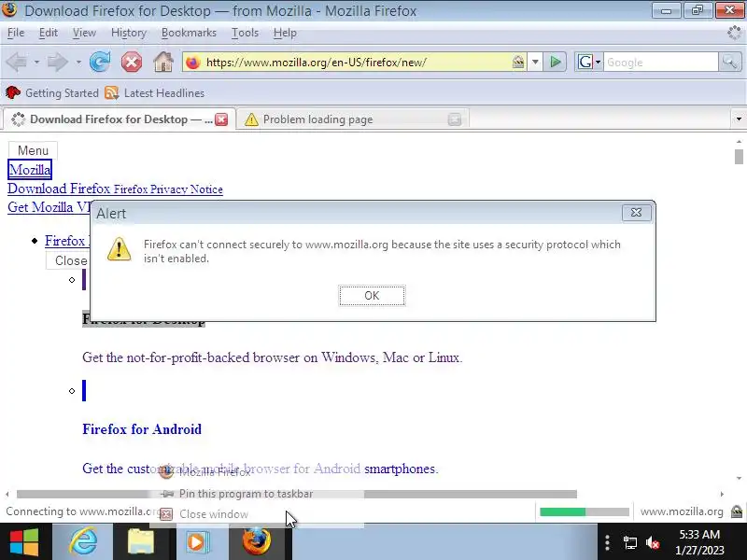Click the Getting Started bookmark icon
This screenshot has width=747, height=560.
tap(13, 92)
